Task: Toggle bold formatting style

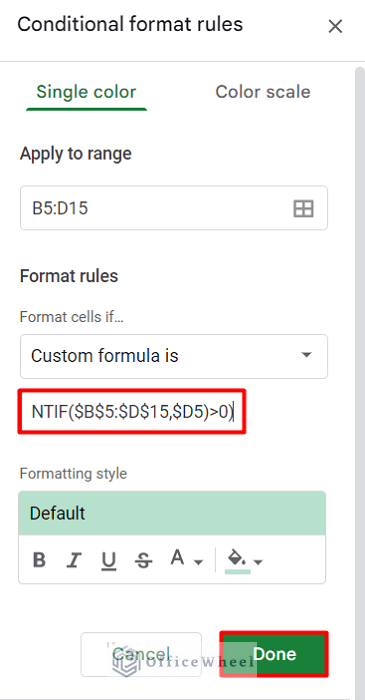Action: pyautogui.click(x=39, y=559)
